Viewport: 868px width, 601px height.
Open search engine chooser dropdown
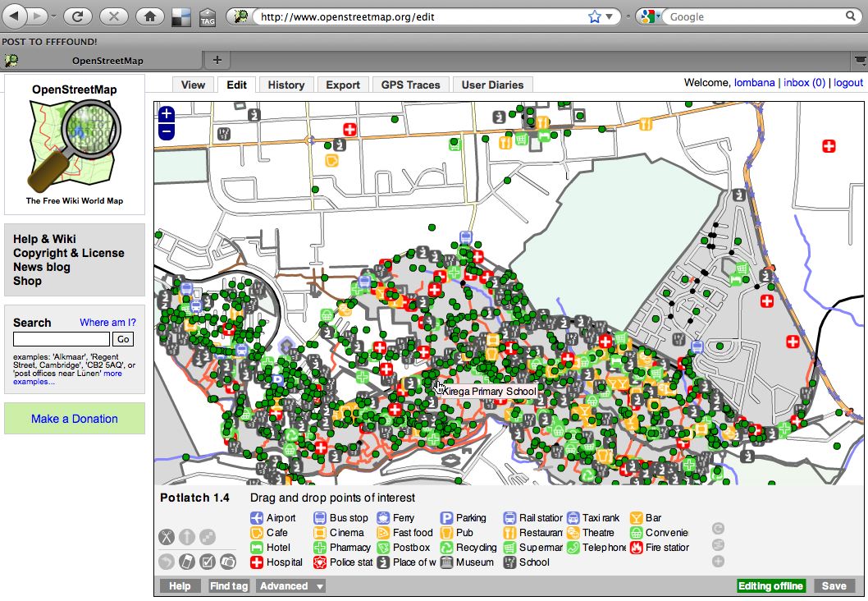click(x=650, y=16)
